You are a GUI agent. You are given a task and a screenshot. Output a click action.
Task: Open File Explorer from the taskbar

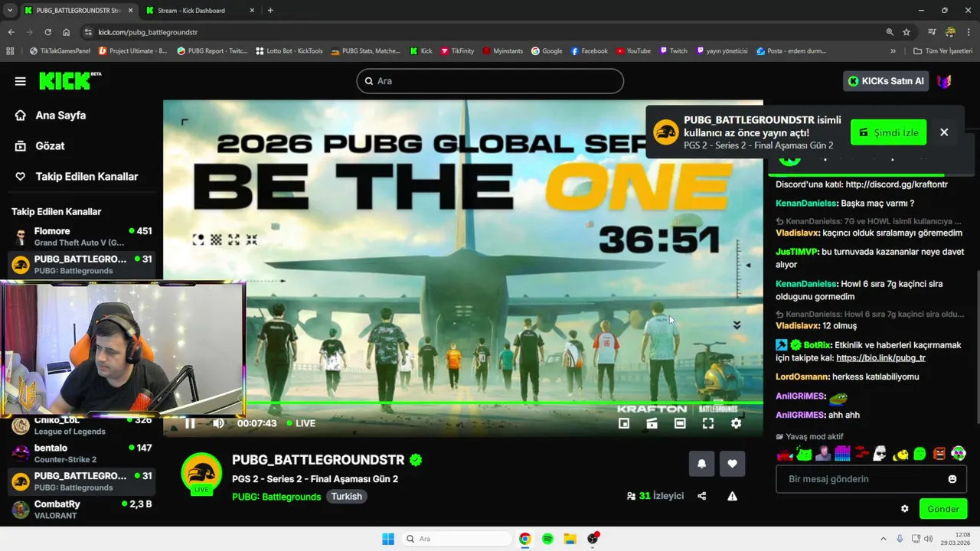570,539
